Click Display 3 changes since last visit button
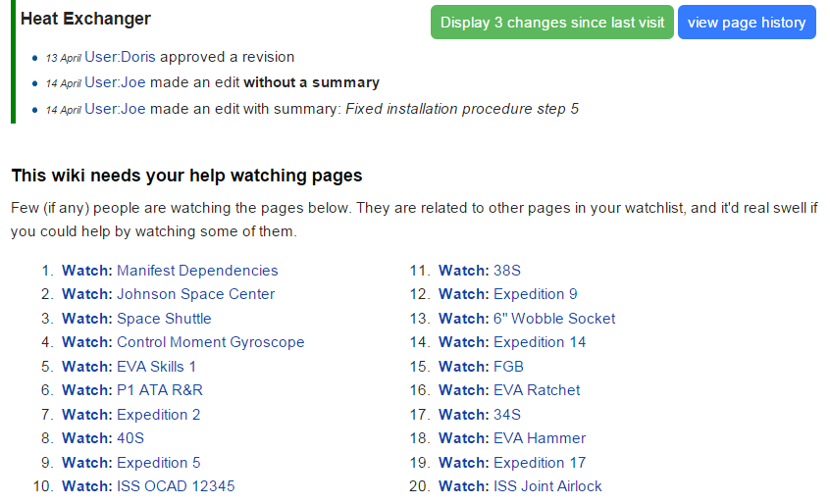This screenshot has width=830, height=504. click(551, 23)
